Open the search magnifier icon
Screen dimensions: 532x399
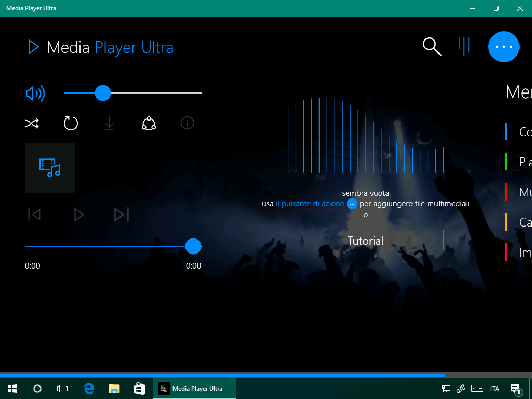432,47
